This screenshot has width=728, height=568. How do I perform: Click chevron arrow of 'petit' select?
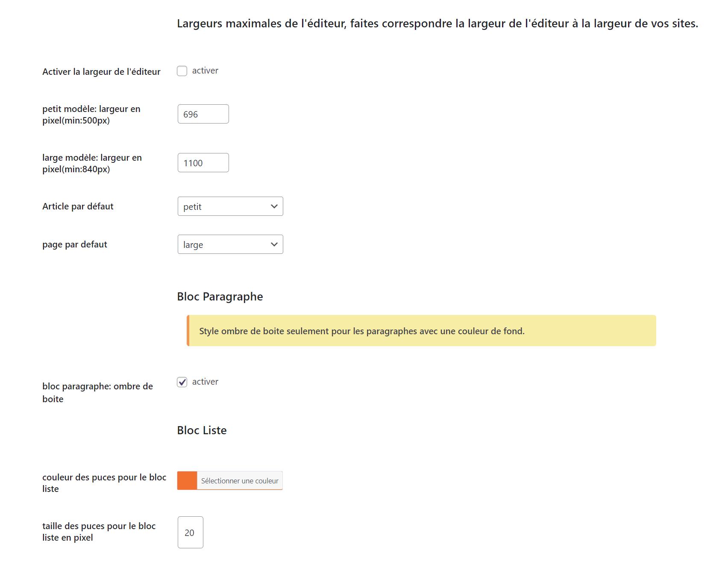(x=274, y=206)
